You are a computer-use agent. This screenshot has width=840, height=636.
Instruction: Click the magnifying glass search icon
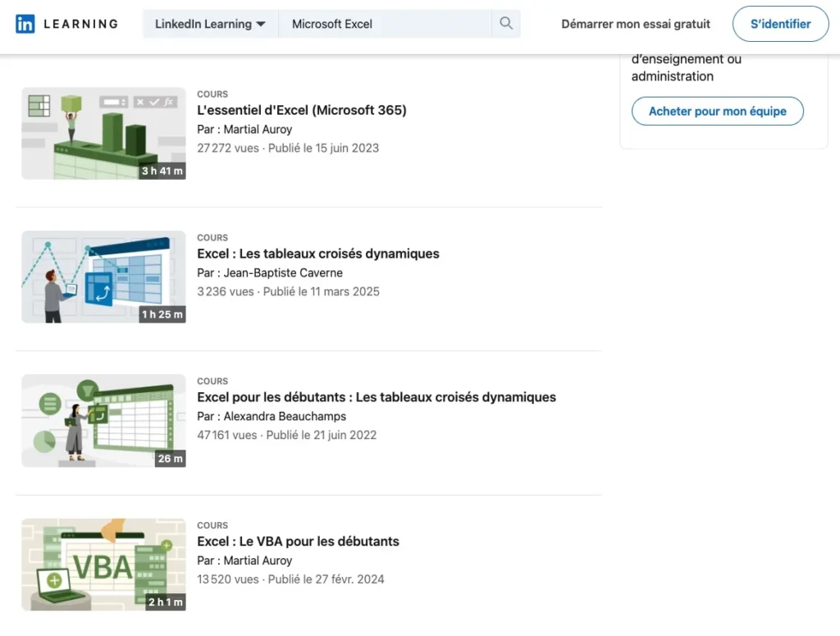click(x=506, y=24)
